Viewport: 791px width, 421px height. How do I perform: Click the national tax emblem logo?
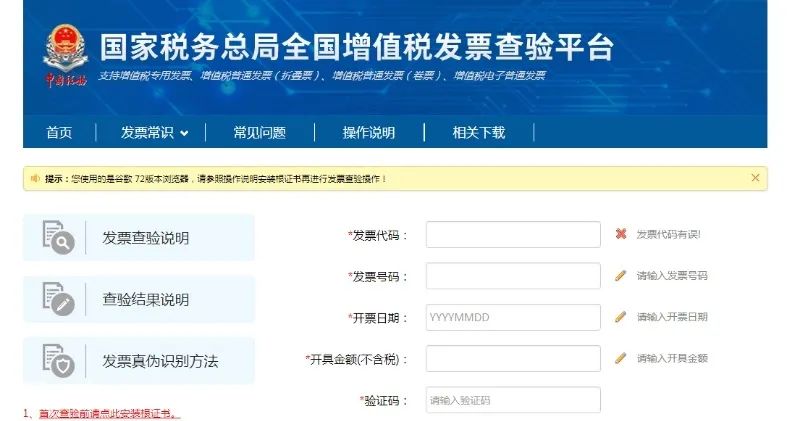[x=66, y=56]
